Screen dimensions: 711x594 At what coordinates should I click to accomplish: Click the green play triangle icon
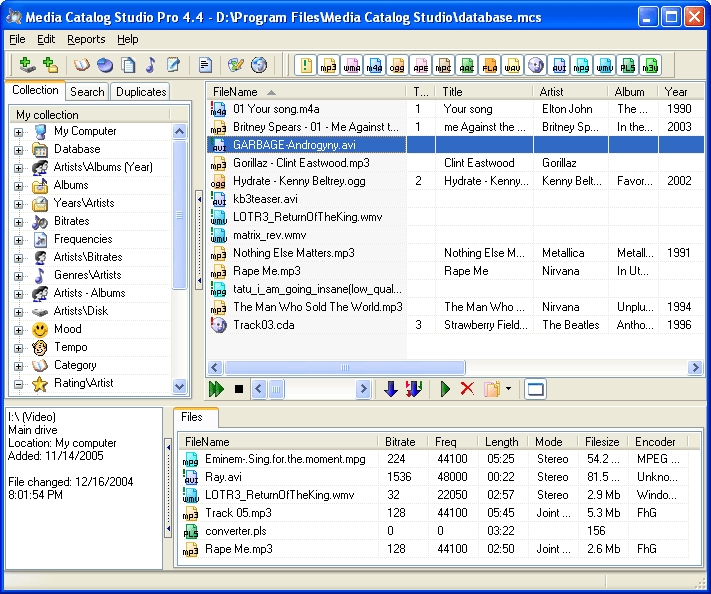(446, 389)
